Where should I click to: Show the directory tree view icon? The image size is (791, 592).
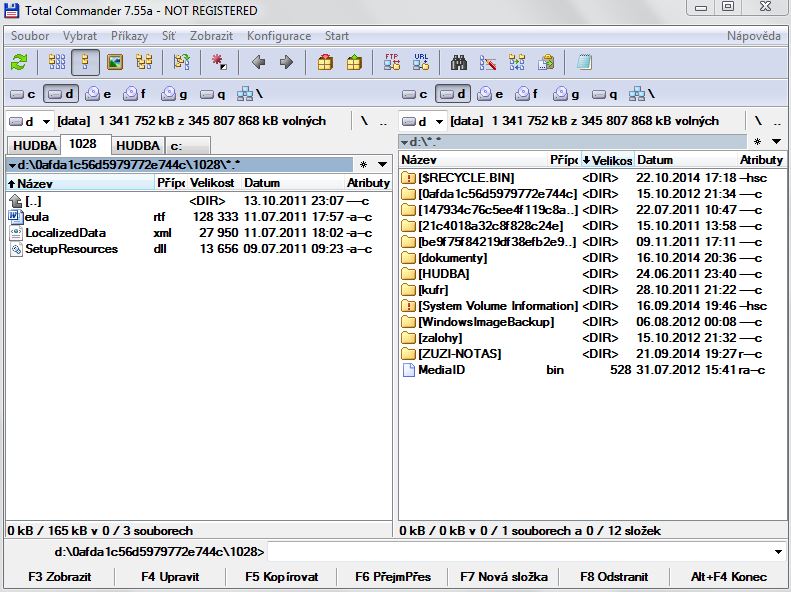(x=144, y=63)
